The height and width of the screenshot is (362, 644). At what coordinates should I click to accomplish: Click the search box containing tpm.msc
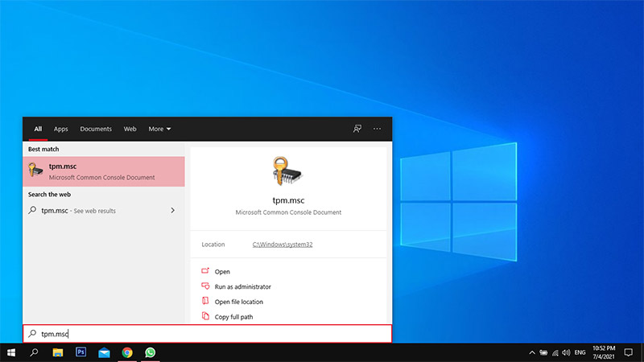click(x=208, y=334)
